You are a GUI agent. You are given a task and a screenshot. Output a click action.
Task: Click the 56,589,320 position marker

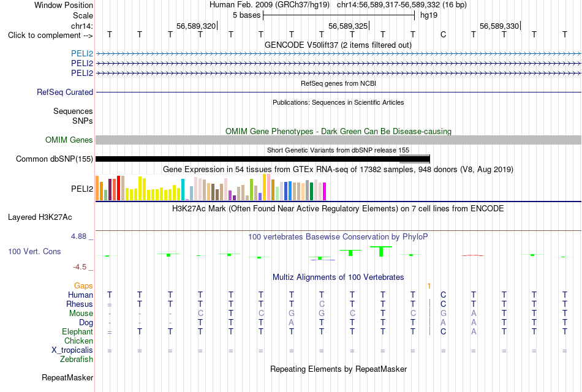click(196, 26)
